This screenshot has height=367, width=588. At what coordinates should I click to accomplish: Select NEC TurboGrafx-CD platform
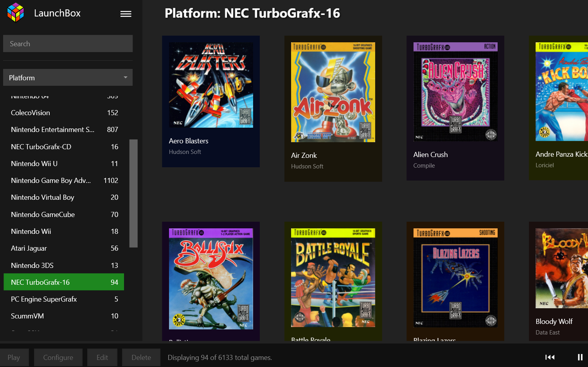64,147
